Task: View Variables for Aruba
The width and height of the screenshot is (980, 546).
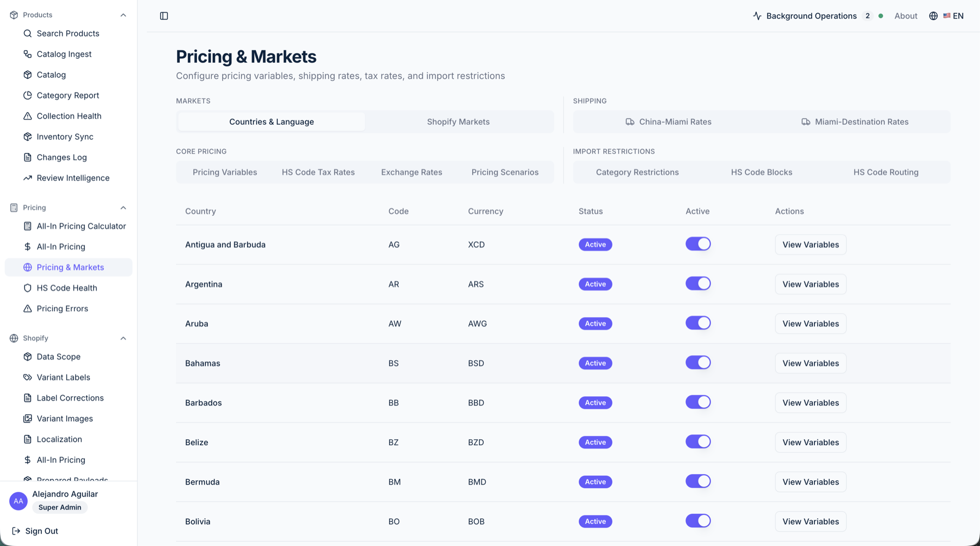Action: [811, 324]
